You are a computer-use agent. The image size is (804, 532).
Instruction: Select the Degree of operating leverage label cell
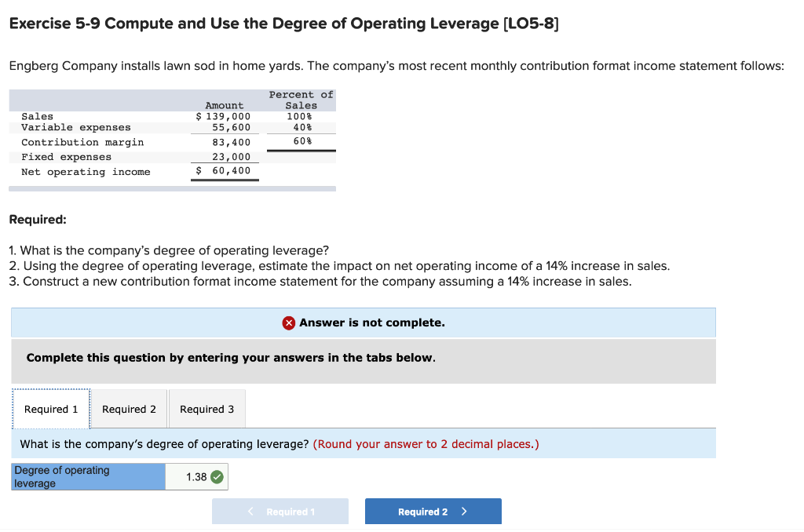click(x=86, y=476)
